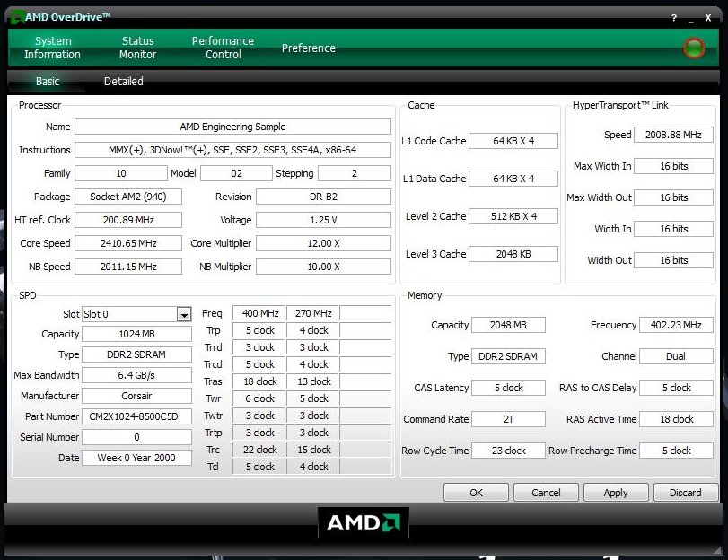728x560 pixels.
Task: Click the Revision value 'DR-B2'
Action: pos(324,197)
